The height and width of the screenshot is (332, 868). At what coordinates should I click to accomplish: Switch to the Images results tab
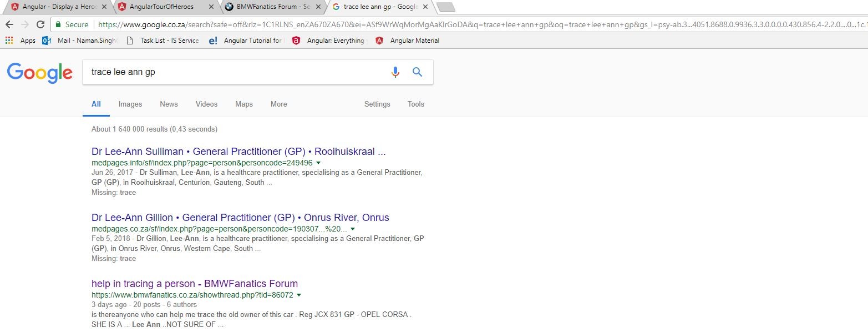coord(130,104)
